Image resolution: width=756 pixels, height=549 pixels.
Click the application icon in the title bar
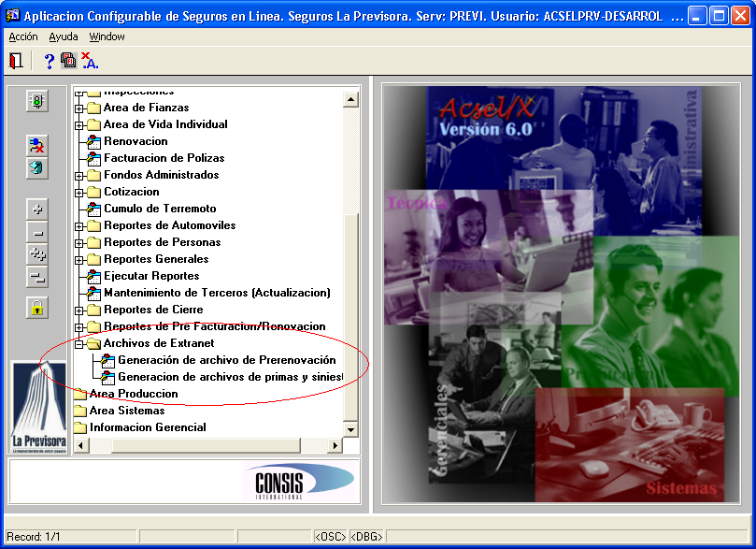[x=12, y=16]
